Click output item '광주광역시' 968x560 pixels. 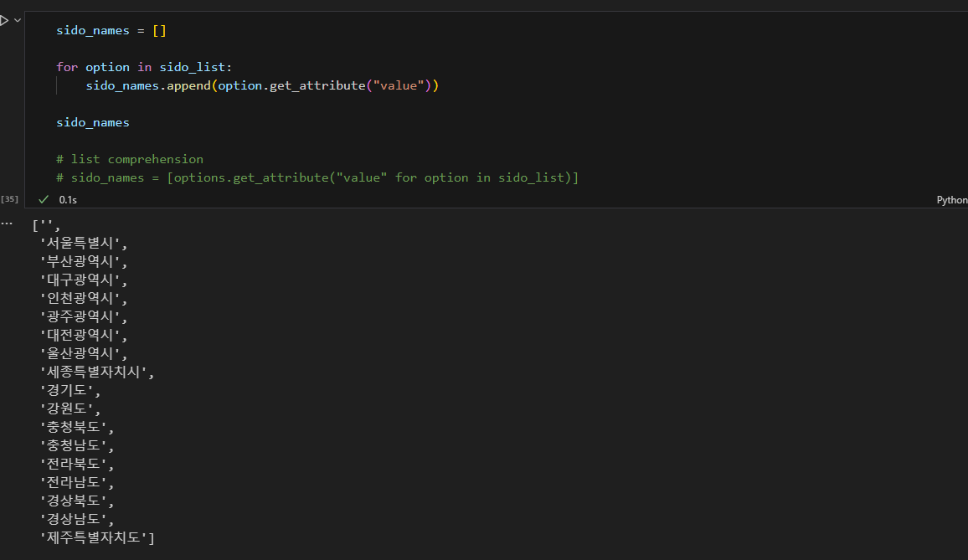coord(84,316)
